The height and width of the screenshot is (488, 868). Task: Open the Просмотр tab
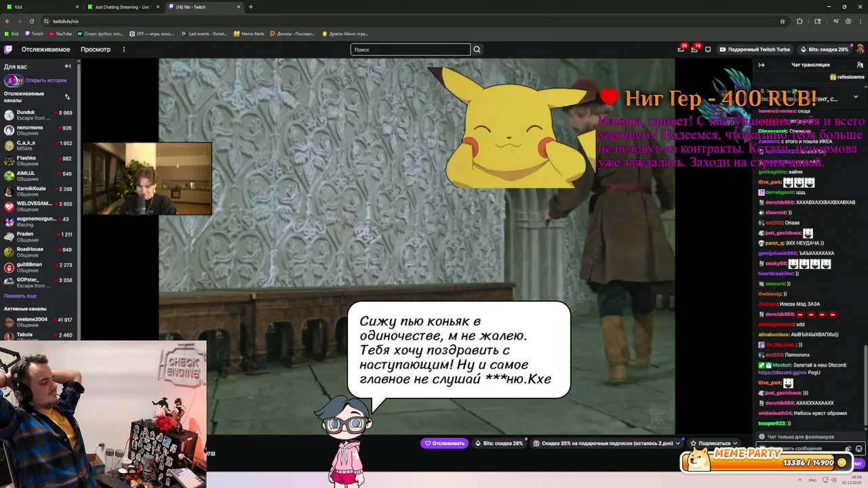tap(96, 49)
